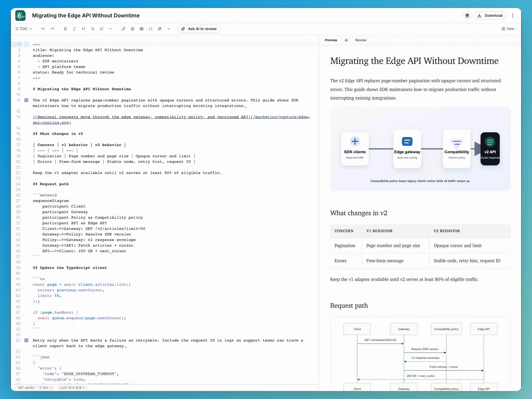Insert a bulleted list
This screenshot has width=532, height=399.
93,29
